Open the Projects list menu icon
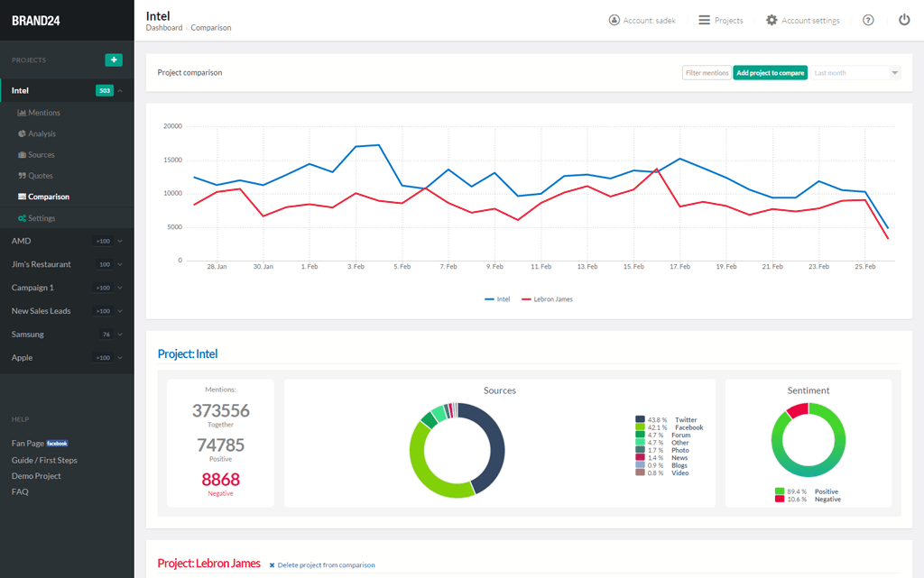Screen dimensions: 924x578 (704, 20)
